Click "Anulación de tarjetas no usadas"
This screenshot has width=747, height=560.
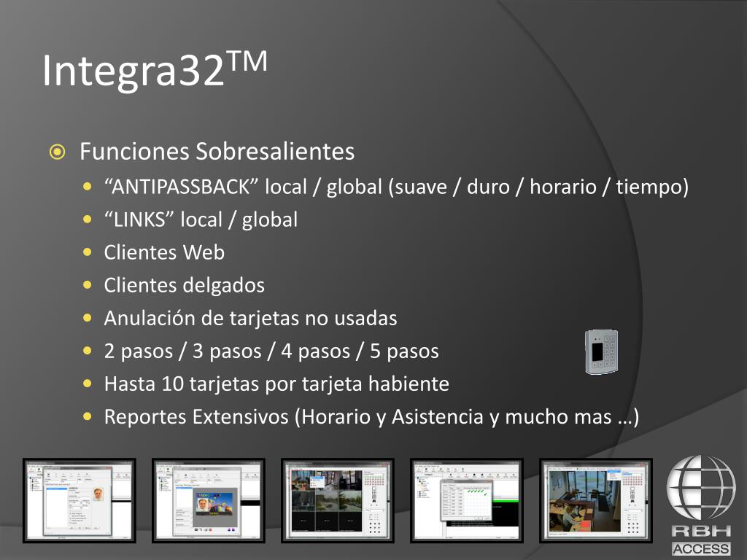tap(251, 318)
